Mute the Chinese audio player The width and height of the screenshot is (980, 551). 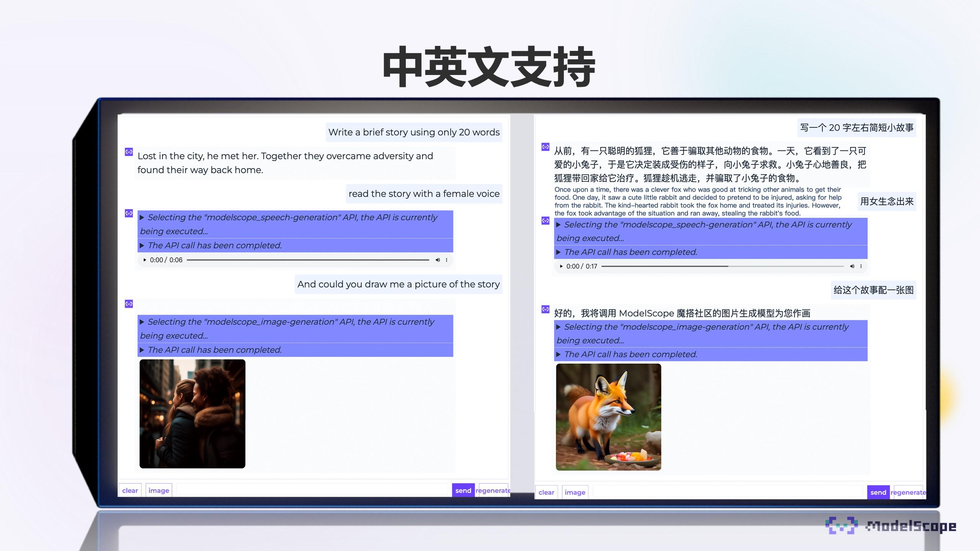coord(853,266)
